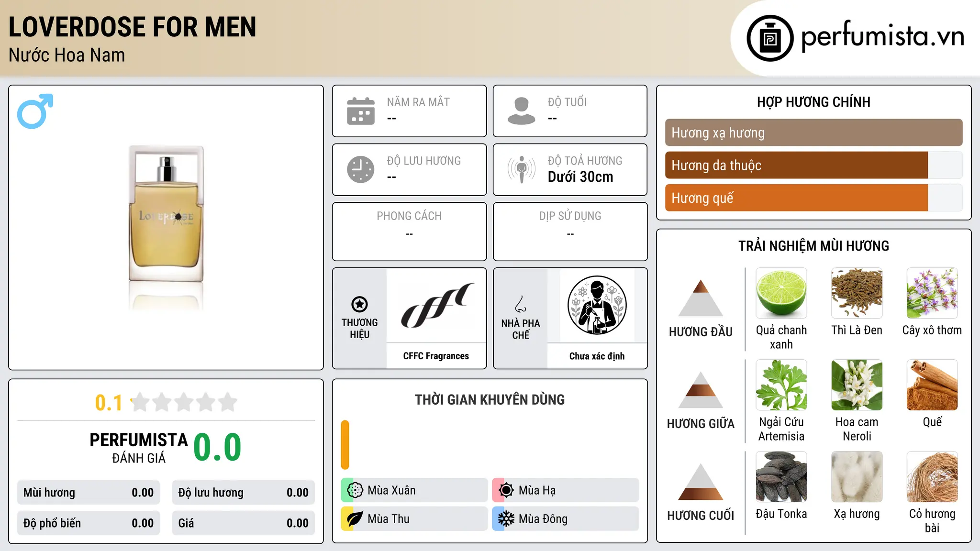This screenshot has height=551, width=980.
Task: Click the grey star rating row
Action: click(184, 402)
